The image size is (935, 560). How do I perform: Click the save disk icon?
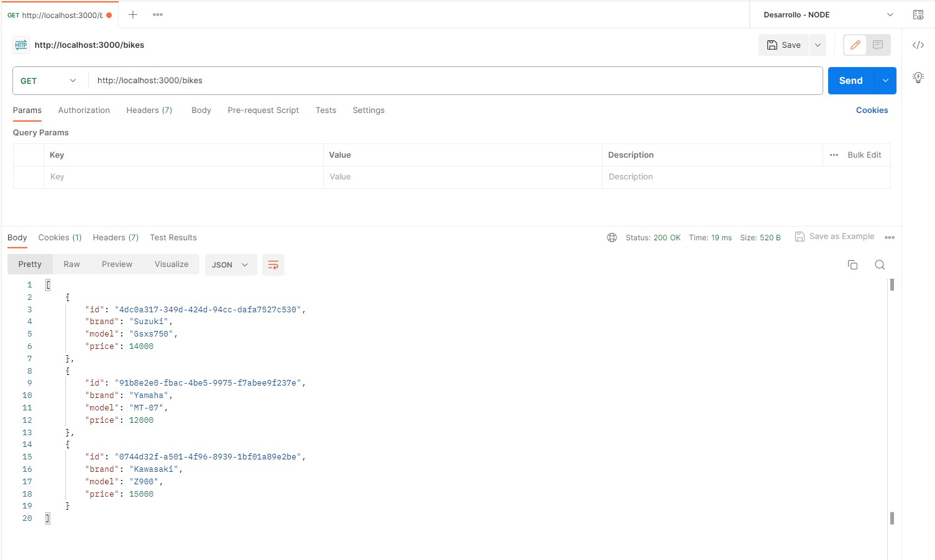pyautogui.click(x=772, y=45)
